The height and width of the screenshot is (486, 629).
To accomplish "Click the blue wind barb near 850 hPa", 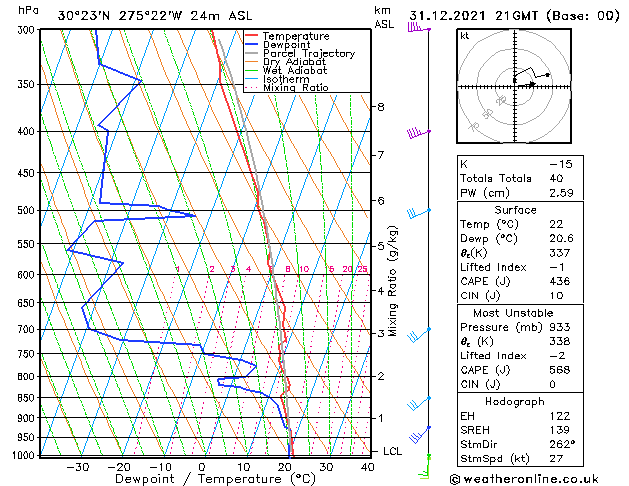I will [x=420, y=404].
